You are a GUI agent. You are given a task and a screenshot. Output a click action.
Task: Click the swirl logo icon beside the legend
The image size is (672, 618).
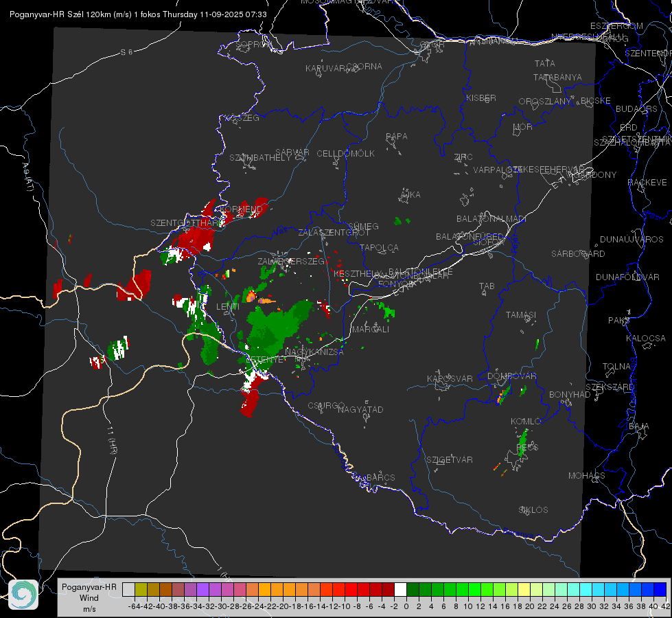[23, 595]
